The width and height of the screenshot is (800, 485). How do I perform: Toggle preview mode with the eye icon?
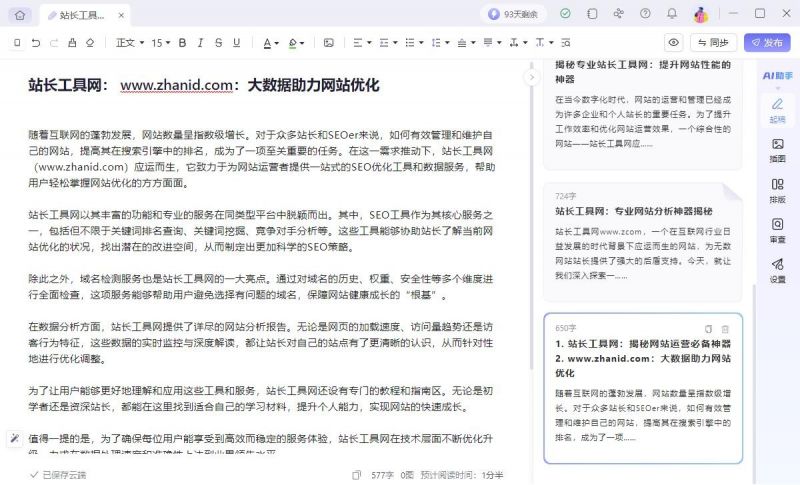point(673,43)
